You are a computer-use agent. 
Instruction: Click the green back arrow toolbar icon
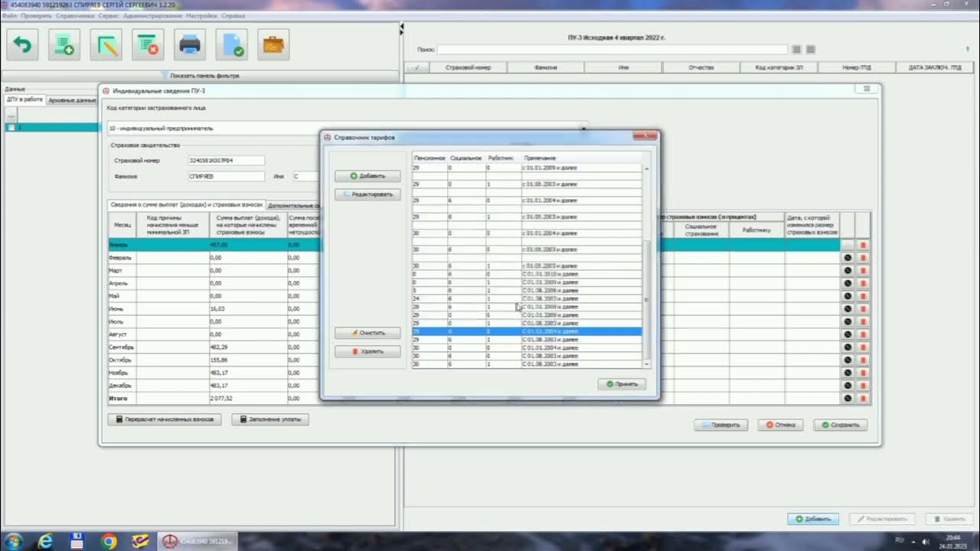(x=23, y=45)
